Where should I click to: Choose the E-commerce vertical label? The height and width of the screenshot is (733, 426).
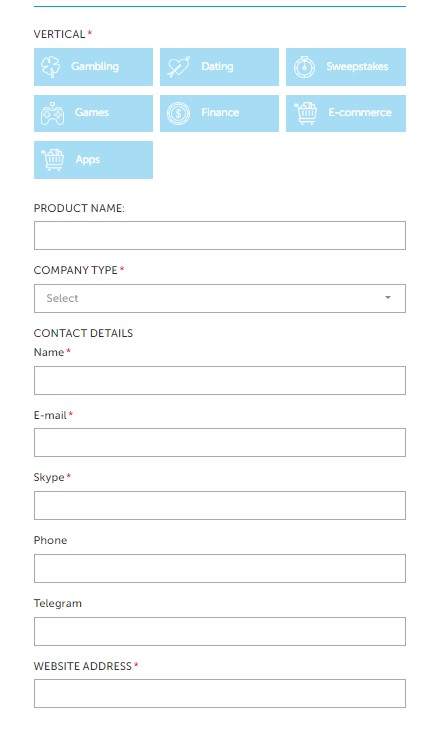[x=360, y=113]
